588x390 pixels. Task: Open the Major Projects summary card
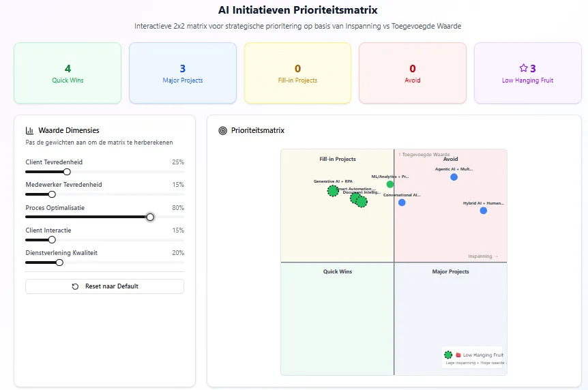[183, 73]
